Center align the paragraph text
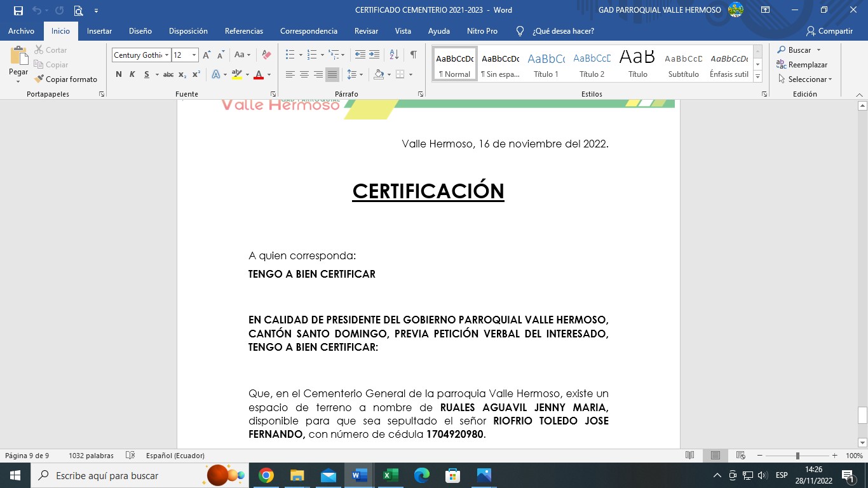Viewport: 868px width, 488px height. click(304, 75)
